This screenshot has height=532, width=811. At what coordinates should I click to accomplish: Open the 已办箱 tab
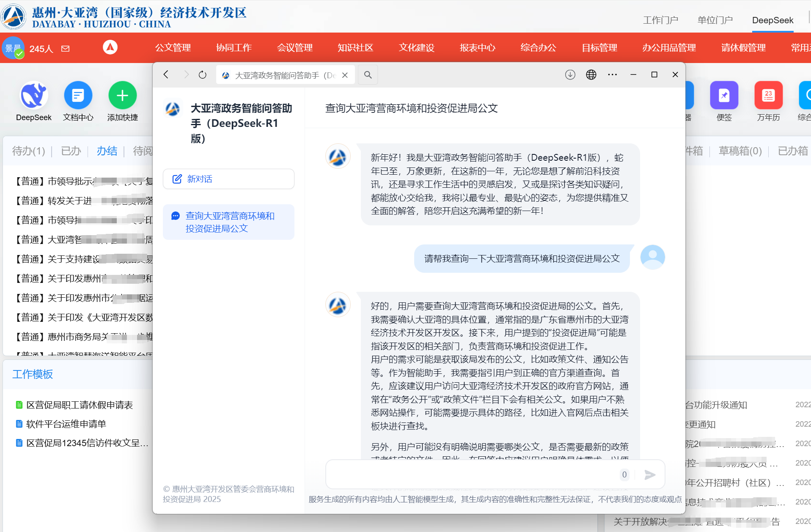(793, 151)
